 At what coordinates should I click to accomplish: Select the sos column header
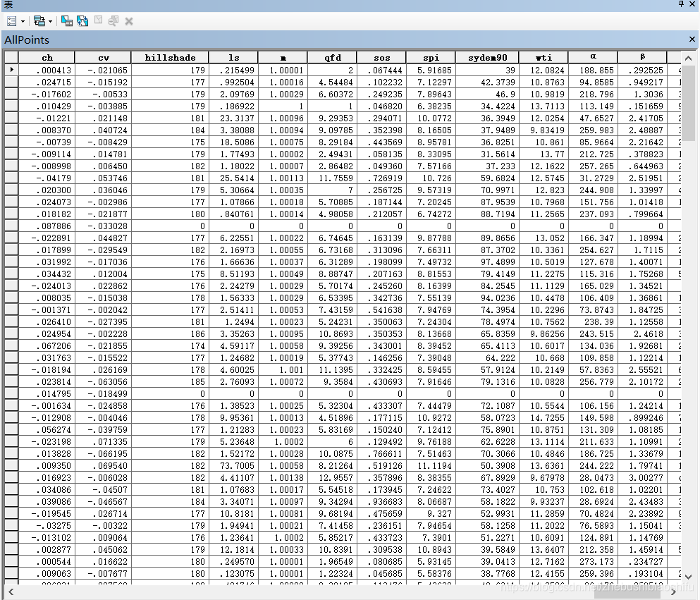pos(381,58)
